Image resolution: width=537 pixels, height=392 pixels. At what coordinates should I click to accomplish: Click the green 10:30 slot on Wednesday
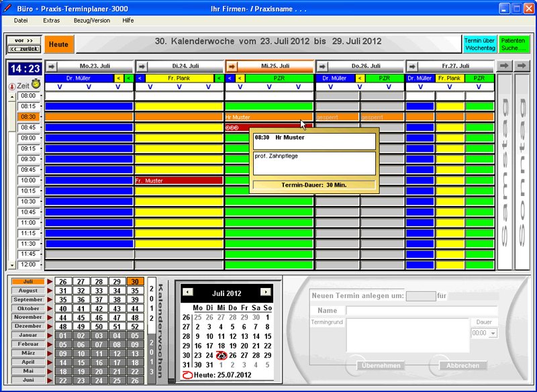[269, 201]
